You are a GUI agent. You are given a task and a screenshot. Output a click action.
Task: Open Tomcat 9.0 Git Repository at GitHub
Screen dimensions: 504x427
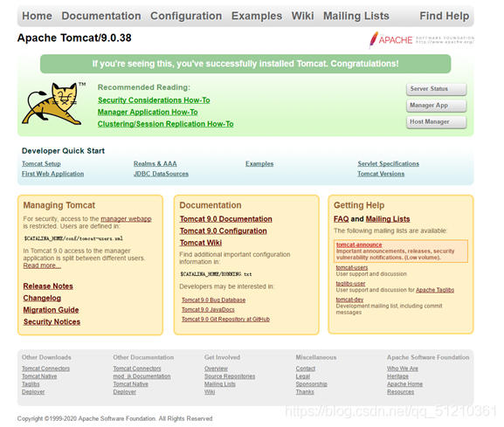click(225, 320)
